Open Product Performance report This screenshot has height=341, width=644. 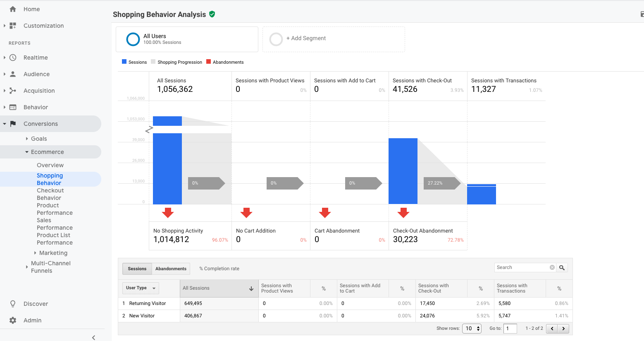(55, 209)
